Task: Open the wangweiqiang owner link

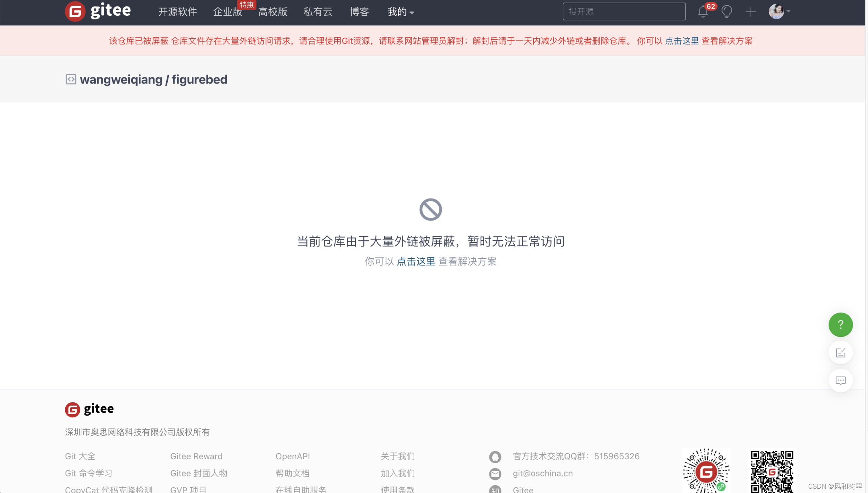Action: pos(121,80)
